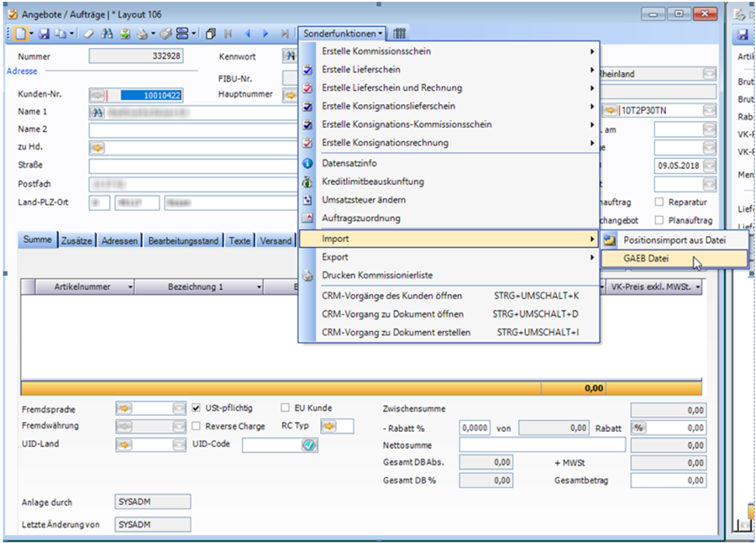Image resolution: width=756 pixels, height=543 pixels.
Task: Enable the EU Kunde checkbox
Action: (x=286, y=409)
